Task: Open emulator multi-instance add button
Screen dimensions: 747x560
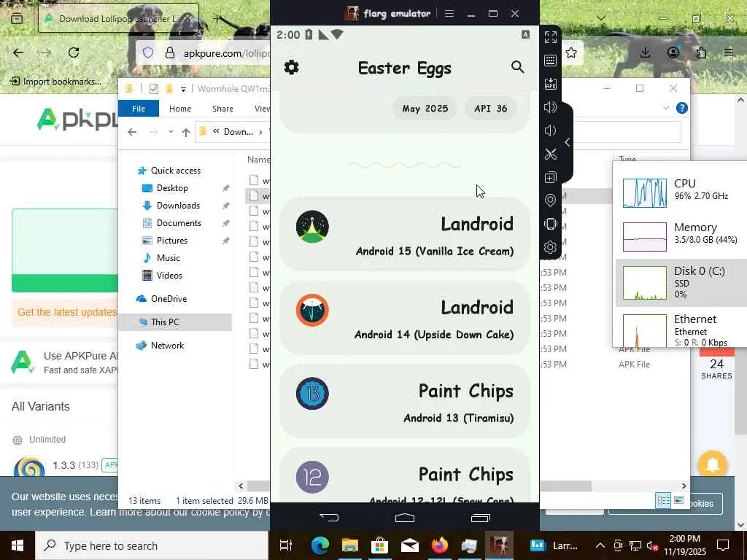Action: tap(550, 178)
